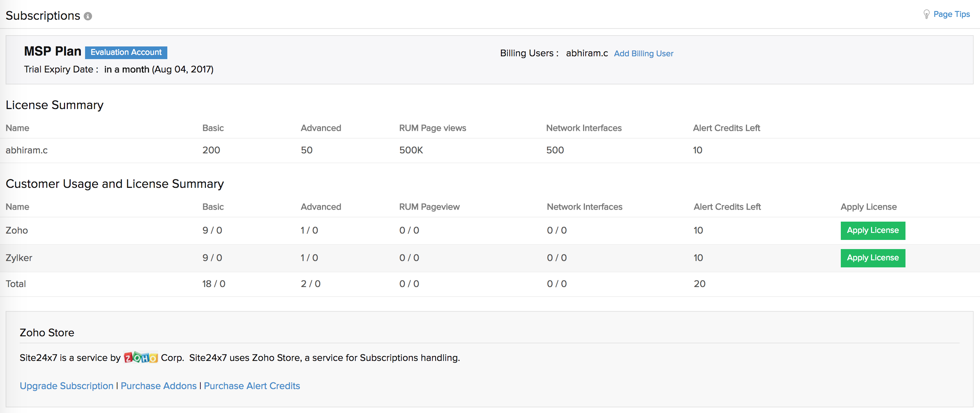The height and width of the screenshot is (413, 980).
Task: Click the MSP Plan heading
Action: click(x=52, y=51)
